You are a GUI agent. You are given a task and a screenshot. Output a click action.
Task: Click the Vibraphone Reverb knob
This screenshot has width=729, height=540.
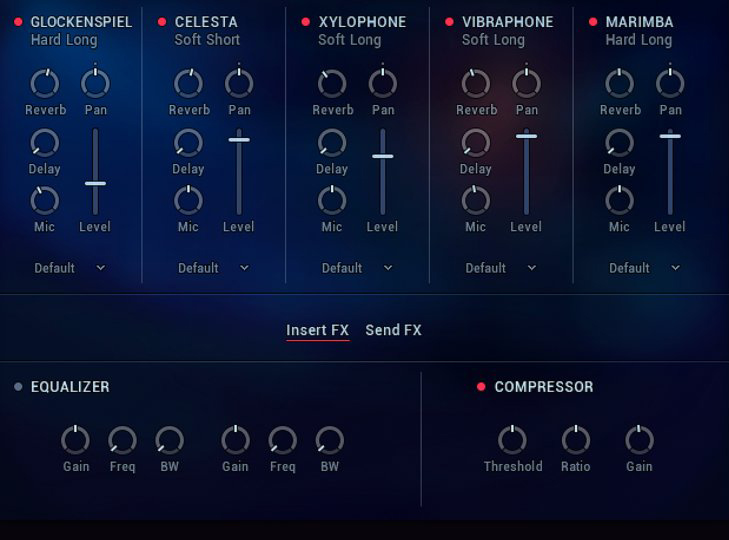pyautogui.click(x=476, y=84)
